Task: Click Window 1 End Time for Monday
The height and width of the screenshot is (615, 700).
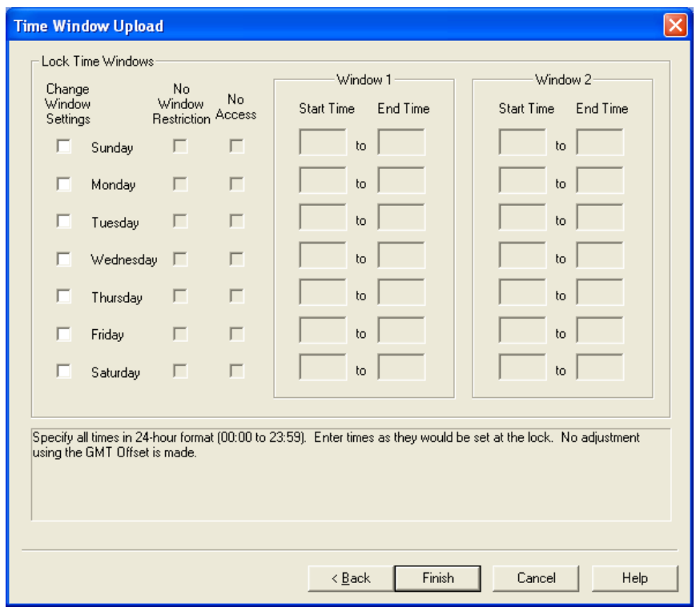Action: coord(401,182)
